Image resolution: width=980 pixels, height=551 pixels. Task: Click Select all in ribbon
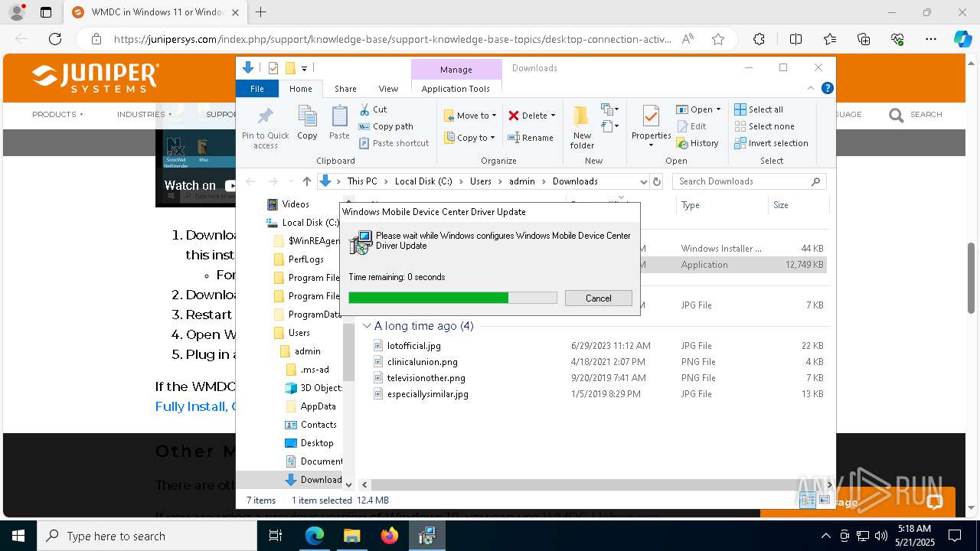point(759,109)
